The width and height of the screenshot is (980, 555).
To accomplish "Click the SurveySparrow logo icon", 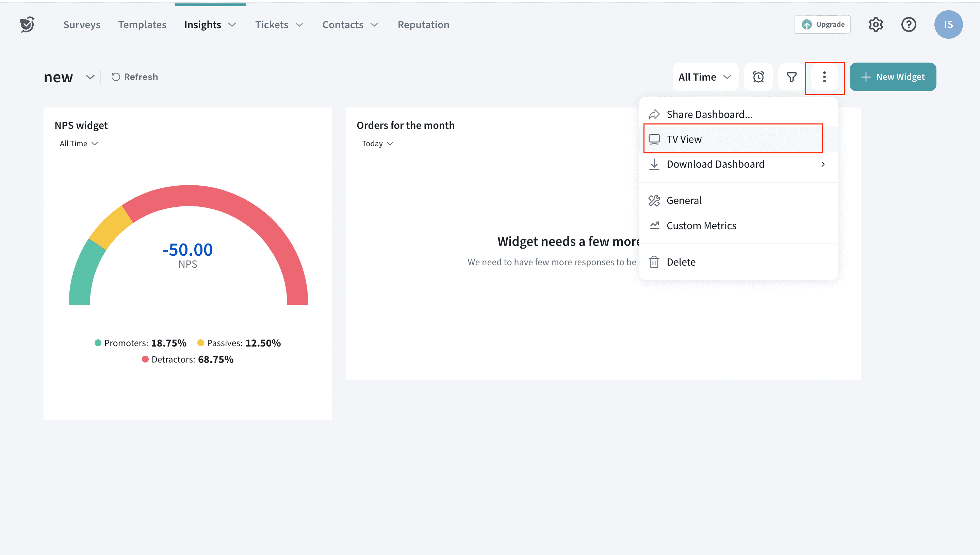I will click(x=27, y=24).
